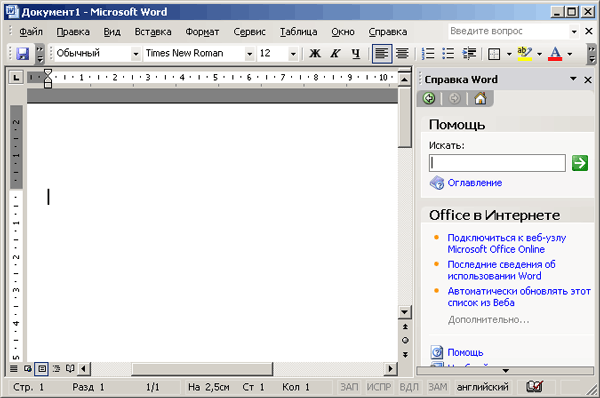Toggle ИСПР track changes indicator

tap(378, 387)
